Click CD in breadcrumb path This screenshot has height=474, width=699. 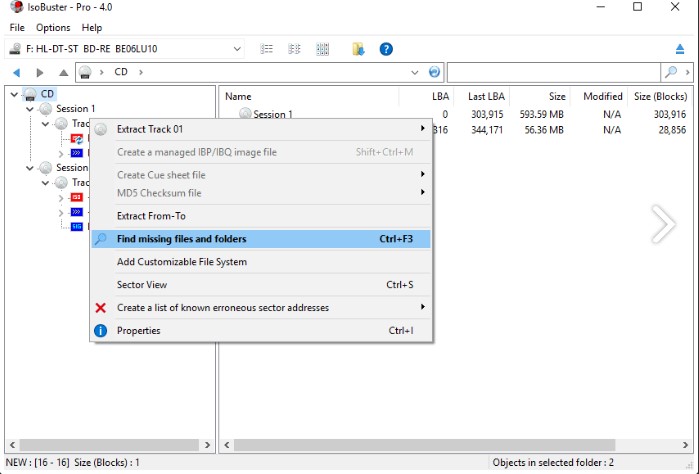(121, 72)
